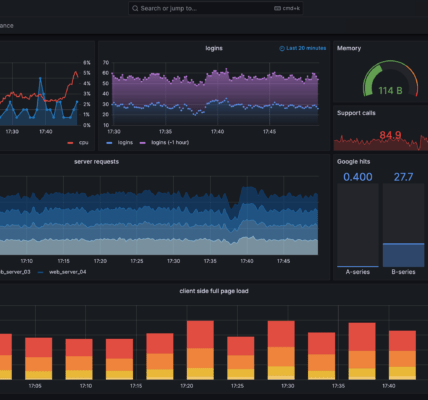Click the 17:45 label on server requests axis

pyautogui.click(x=283, y=261)
